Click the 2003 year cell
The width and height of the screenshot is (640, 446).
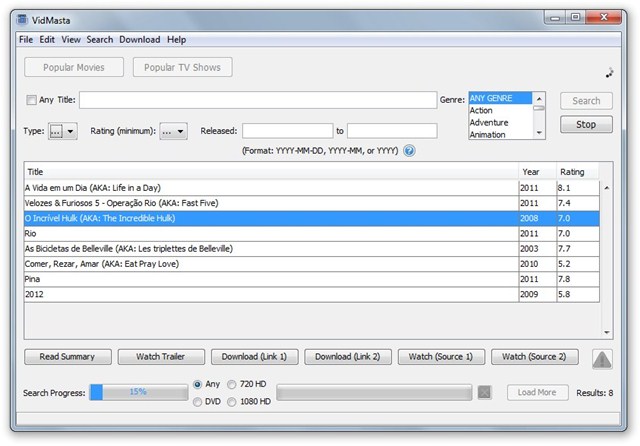pos(538,249)
